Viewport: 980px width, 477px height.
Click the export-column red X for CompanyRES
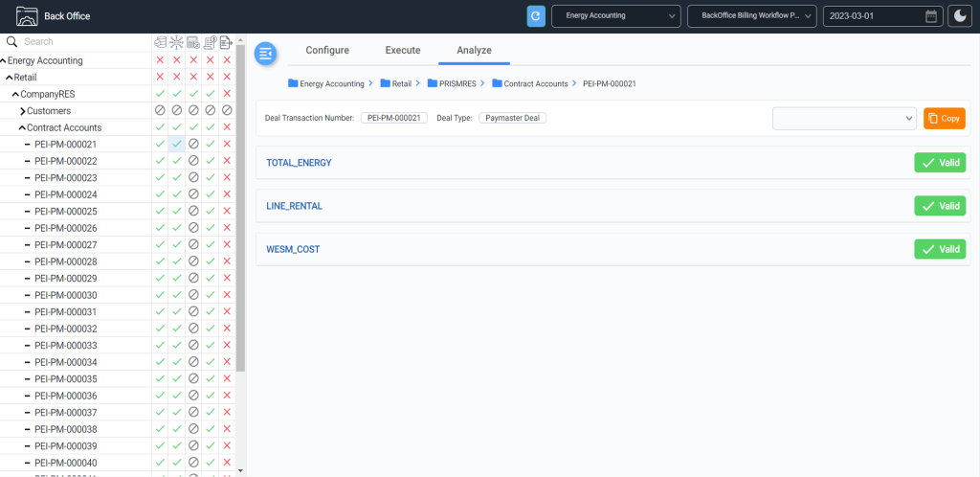click(227, 94)
